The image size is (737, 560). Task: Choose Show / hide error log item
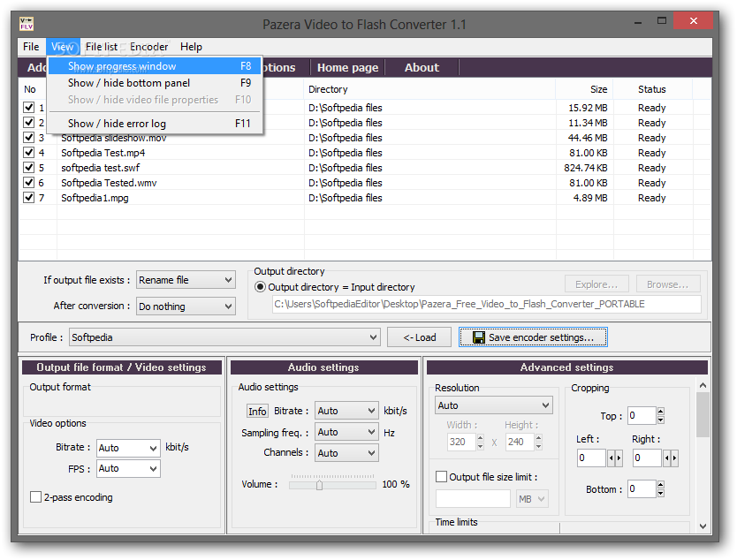155,123
